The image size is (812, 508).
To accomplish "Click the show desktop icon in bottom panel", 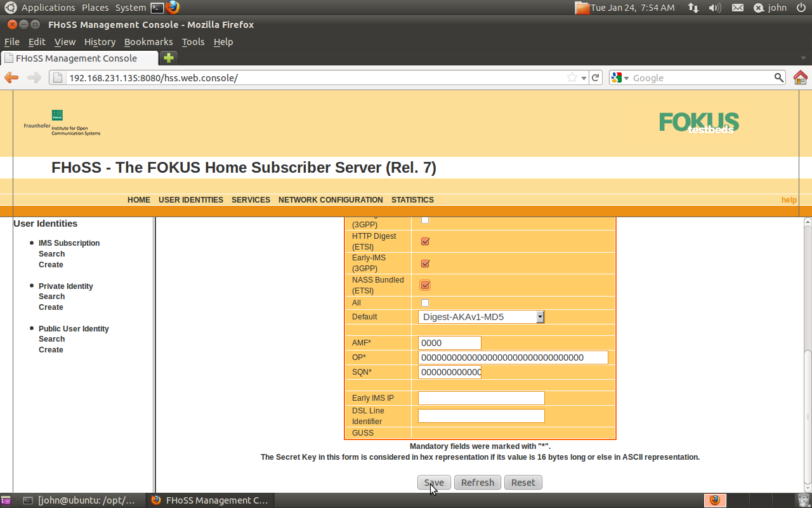I will pyautogui.click(x=6, y=500).
